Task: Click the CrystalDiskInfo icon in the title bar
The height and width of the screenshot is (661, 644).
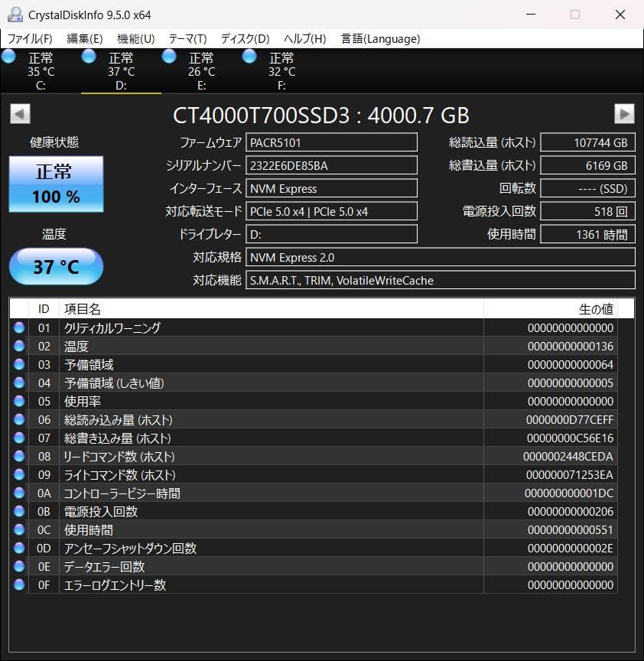Action: coord(14,14)
